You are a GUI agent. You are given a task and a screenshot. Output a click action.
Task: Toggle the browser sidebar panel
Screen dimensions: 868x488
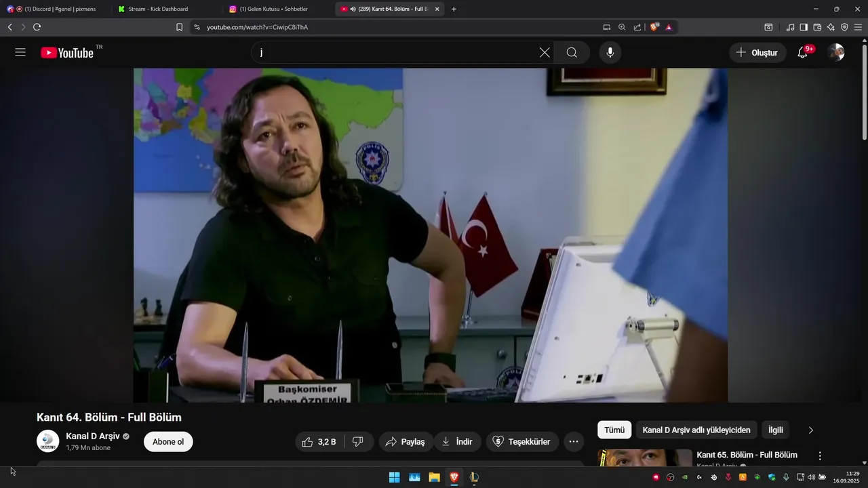pos(804,27)
